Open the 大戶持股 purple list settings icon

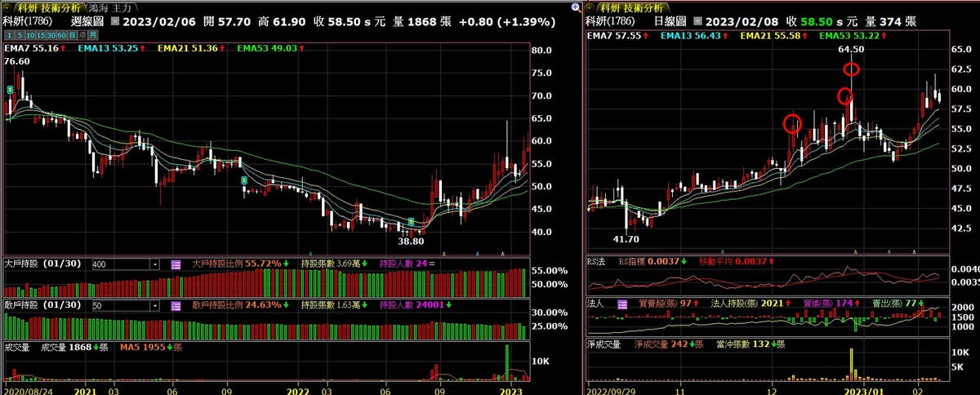pyautogui.click(x=176, y=264)
